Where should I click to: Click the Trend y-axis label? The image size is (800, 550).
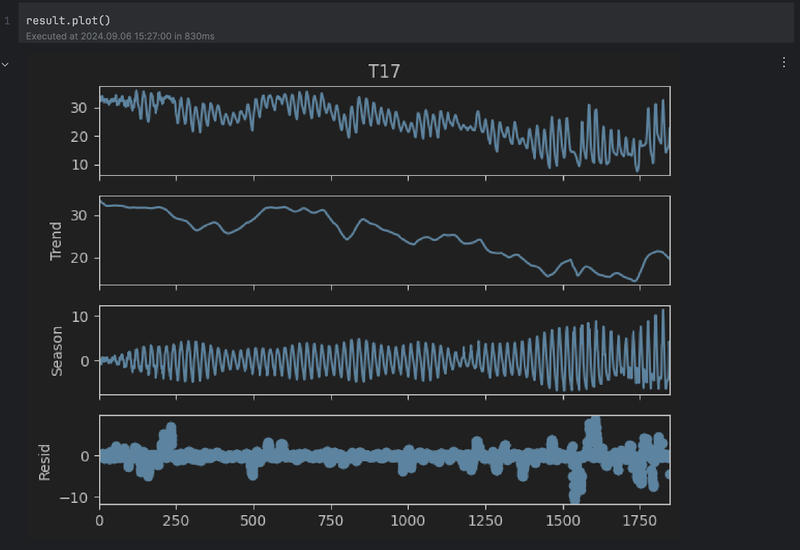(x=57, y=241)
